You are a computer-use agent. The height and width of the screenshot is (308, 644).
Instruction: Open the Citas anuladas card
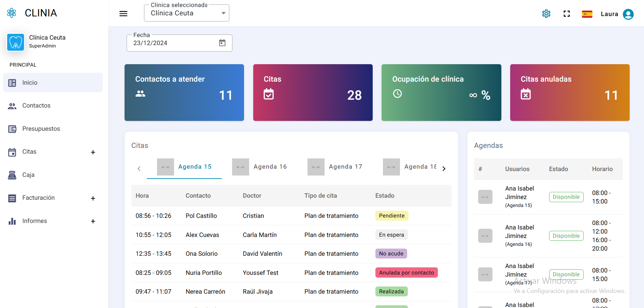pyautogui.click(x=570, y=93)
